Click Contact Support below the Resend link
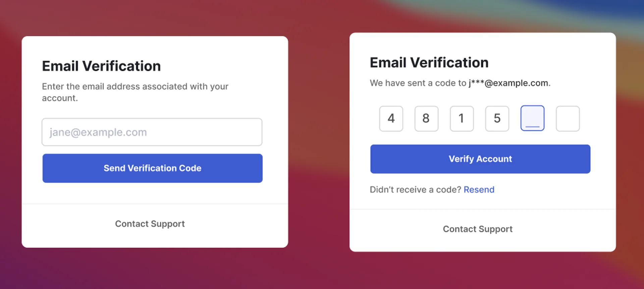The width and height of the screenshot is (644, 289). click(478, 229)
